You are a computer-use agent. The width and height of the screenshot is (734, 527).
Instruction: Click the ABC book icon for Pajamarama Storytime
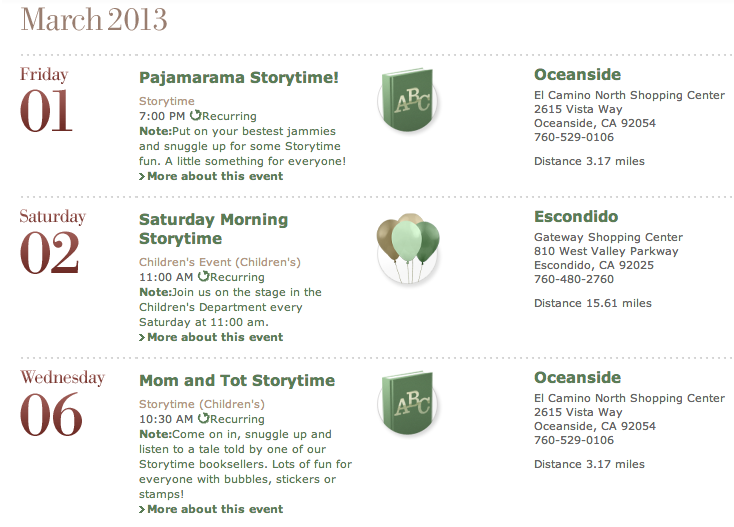point(409,99)
